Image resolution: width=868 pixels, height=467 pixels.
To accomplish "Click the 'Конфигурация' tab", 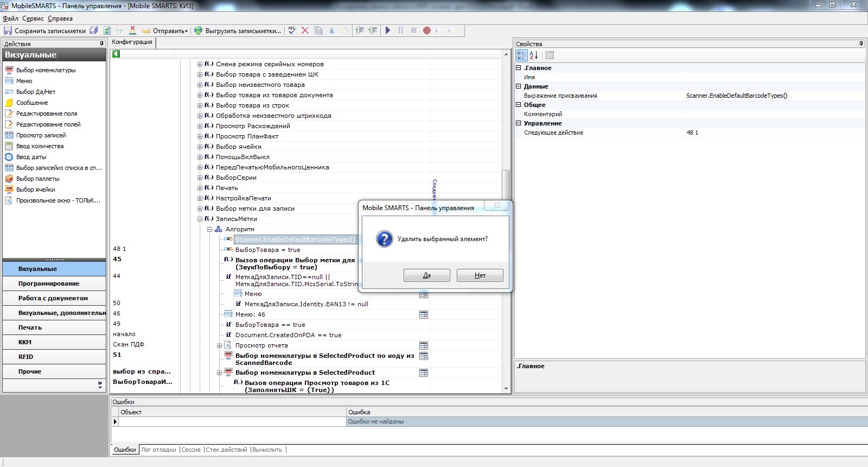I will click(x=132, y=42).
